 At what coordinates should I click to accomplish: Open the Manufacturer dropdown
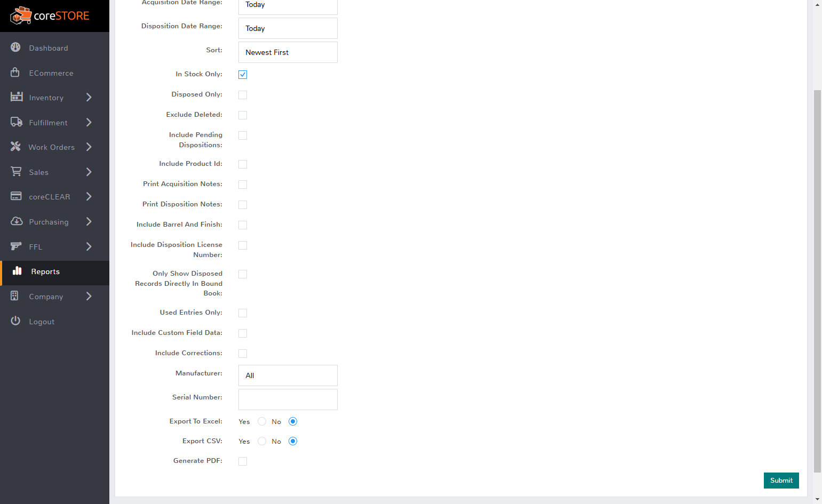click(x=288, y=375)
